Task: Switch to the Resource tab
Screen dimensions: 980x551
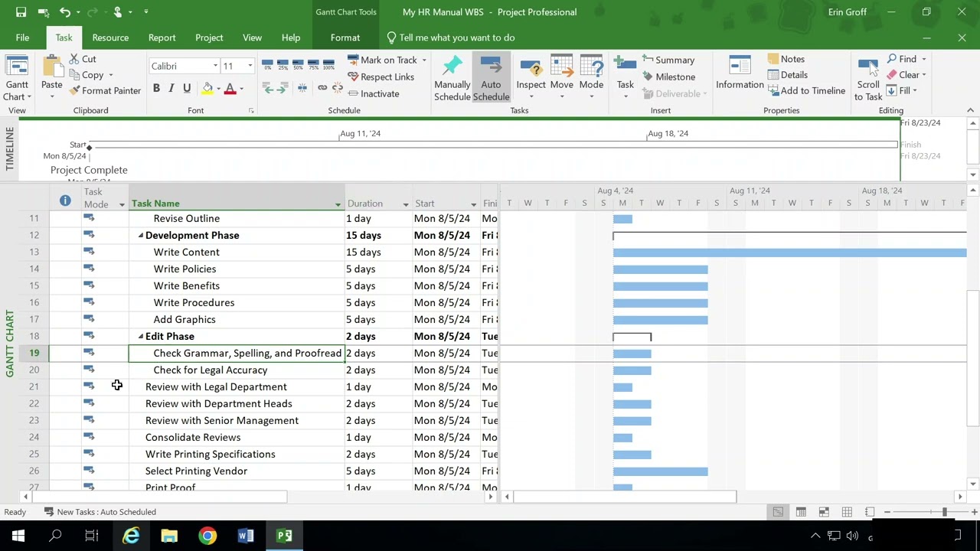Action: (x=110, y=37)
